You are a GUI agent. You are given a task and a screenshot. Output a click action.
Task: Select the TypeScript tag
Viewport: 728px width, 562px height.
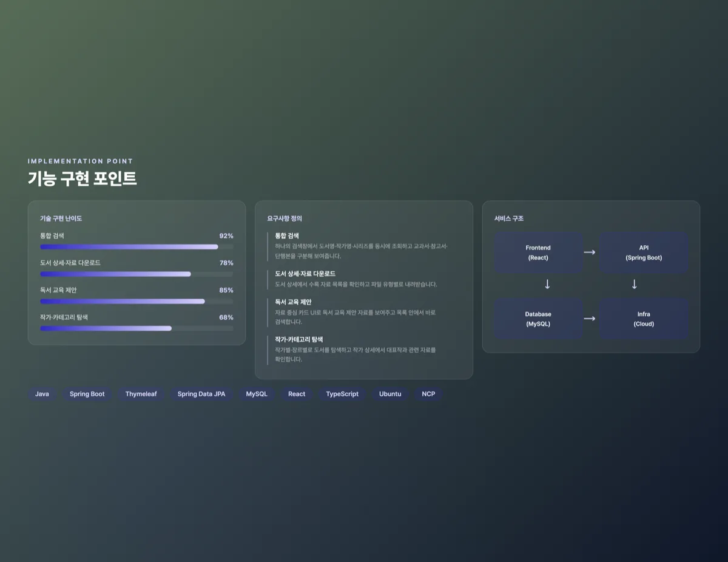[342, 394]
